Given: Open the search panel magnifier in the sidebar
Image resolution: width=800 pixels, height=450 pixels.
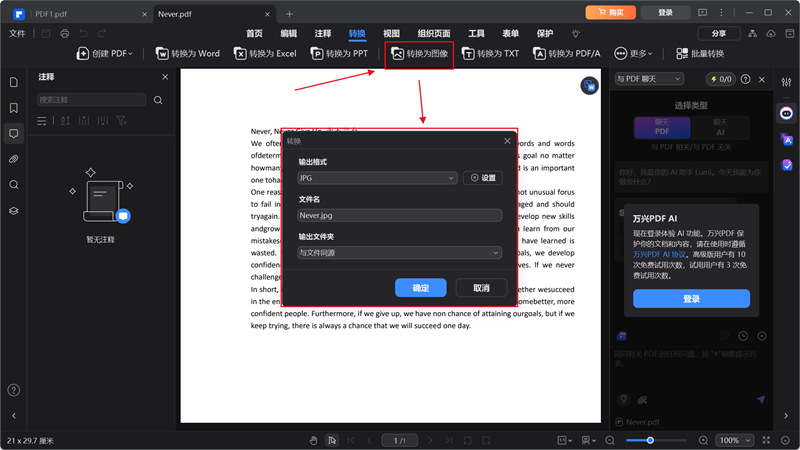Looking at the screenshot, I should (x=14, y=185).
